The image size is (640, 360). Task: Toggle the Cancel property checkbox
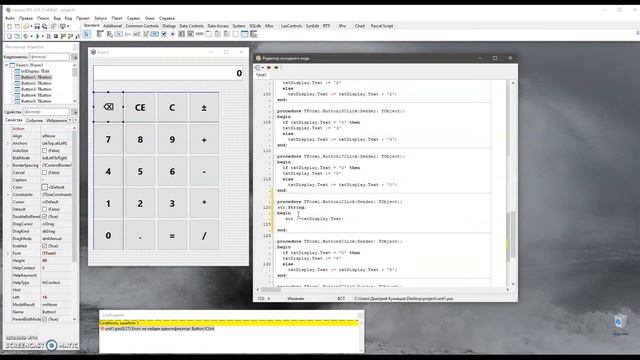tap(44, 173)
